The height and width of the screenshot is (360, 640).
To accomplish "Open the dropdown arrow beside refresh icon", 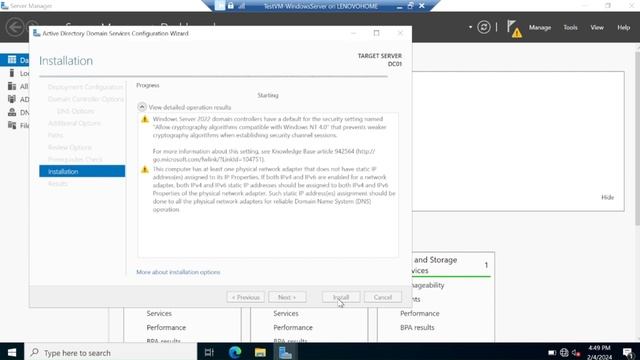I will point(470,27).
